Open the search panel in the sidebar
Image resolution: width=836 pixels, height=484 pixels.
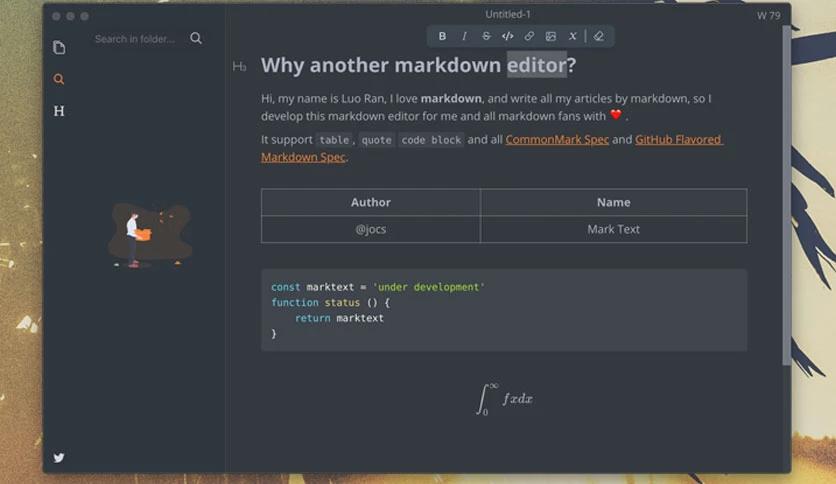[59, 79]
